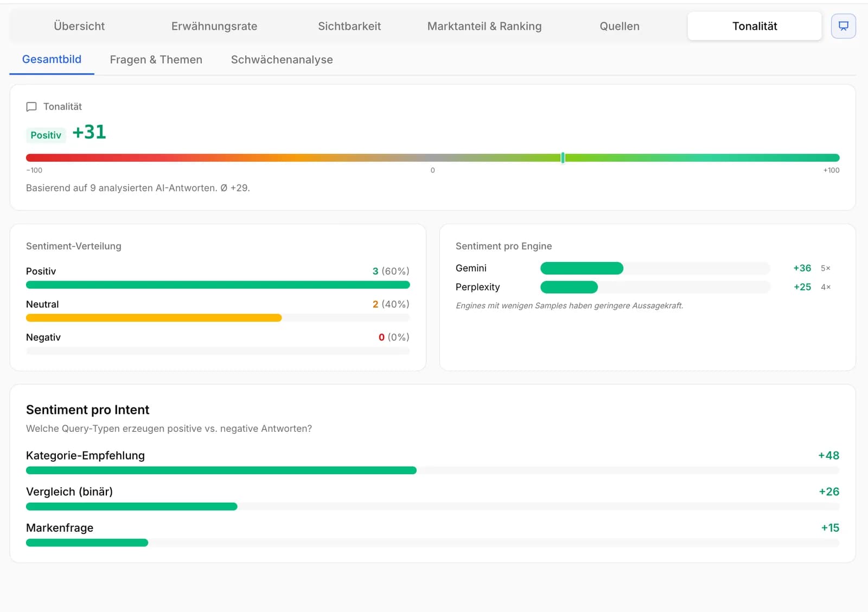Click the Sentiment pro Engine card title
Viewport: 868px width, 612px height.
(503, 246)
